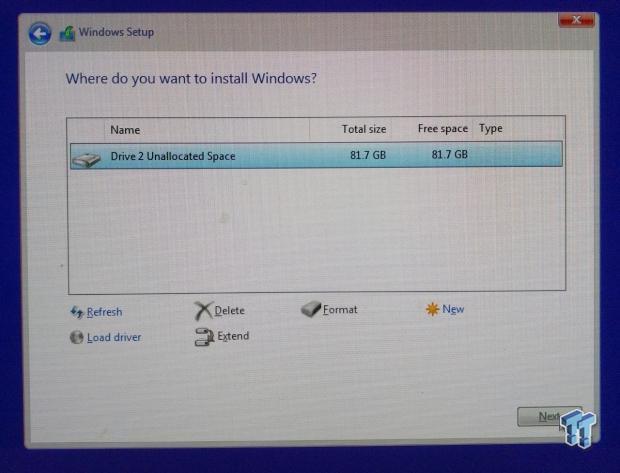Click the New starburst icon

432,309
